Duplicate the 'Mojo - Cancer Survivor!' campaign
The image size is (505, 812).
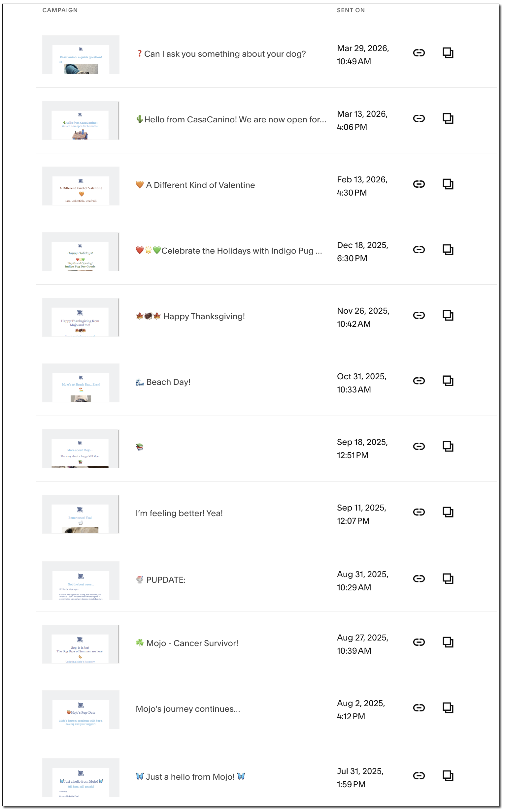click(448, 642)
